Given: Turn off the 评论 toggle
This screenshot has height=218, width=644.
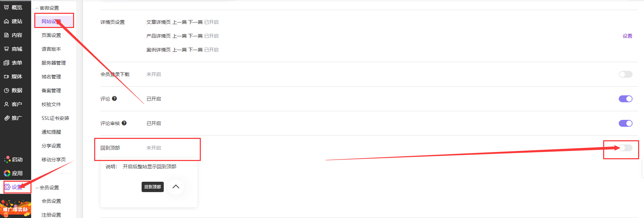Looking at the screenshot, I should (625, 99).
